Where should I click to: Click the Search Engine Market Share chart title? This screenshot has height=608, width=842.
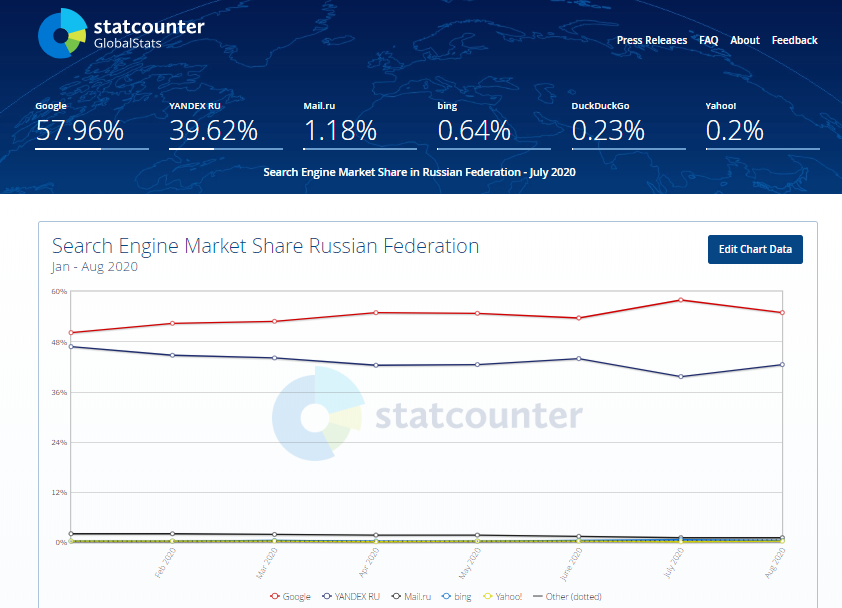[265, 246]
